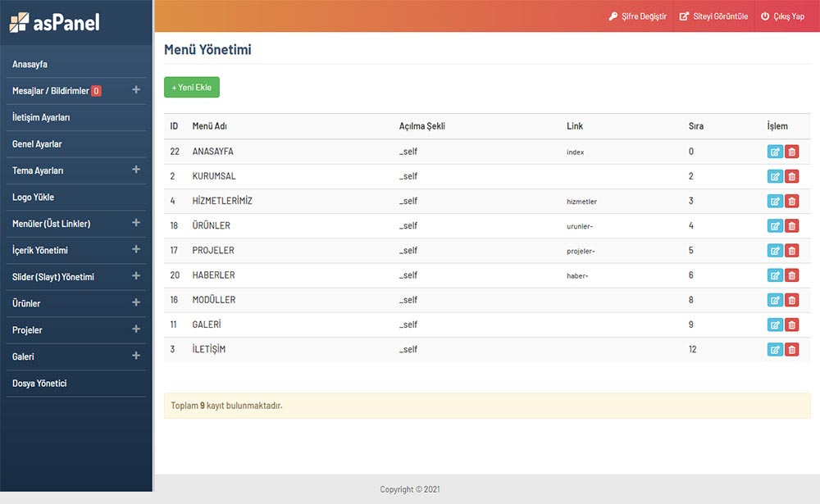820x504 pixels.
Task: Click the edit icon for HABERLER row
Action: 775,275
